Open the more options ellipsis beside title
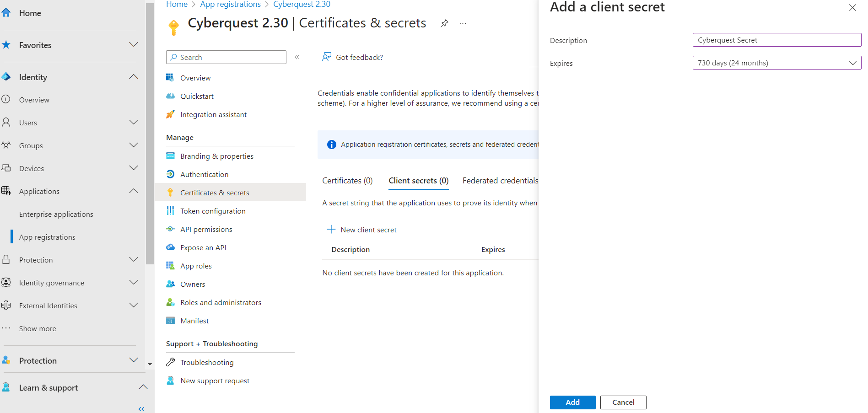Screen dimensions: 868x413 (463, 23)
